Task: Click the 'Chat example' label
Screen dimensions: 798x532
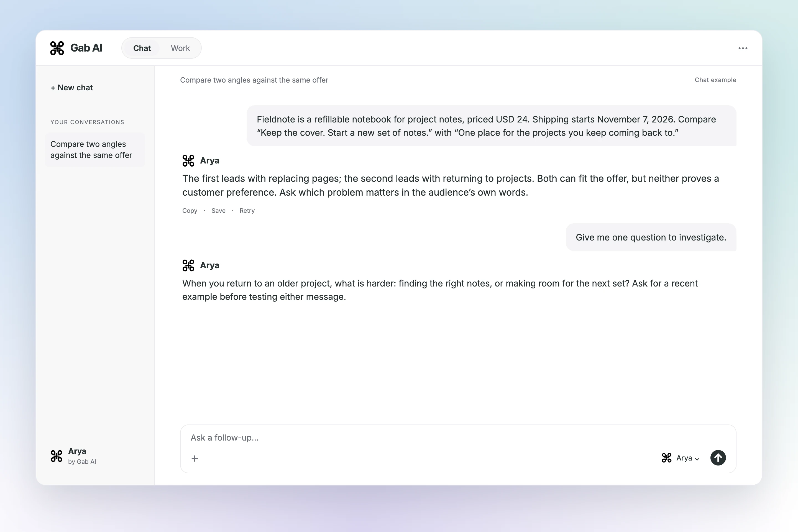Action: [715, 80]
